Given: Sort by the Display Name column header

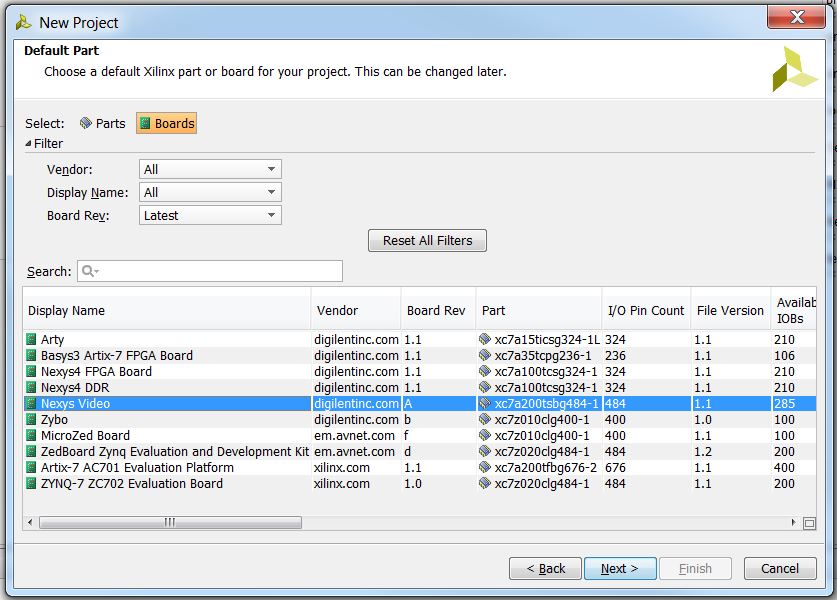Looking at the screenshot, I should click(167, 311).
